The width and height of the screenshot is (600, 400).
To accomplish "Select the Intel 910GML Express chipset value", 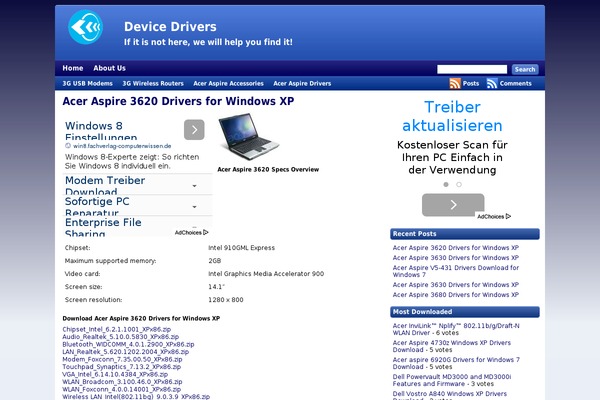I will 241,248.
